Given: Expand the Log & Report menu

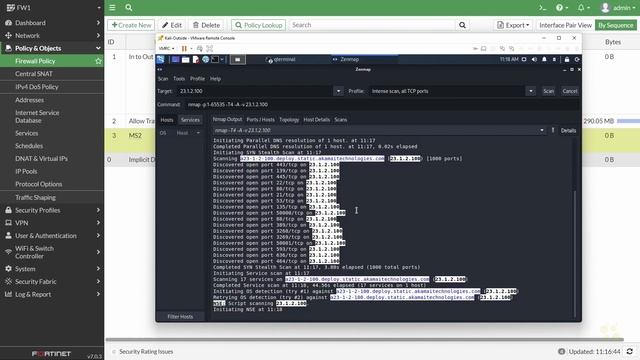Looking at the screenshot, I should 52,294.
